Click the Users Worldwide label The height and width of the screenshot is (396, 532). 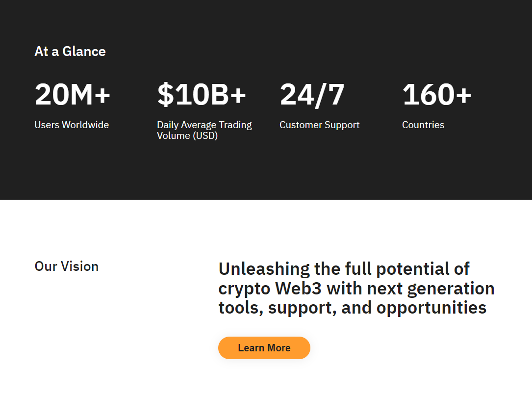coord(72,125)
